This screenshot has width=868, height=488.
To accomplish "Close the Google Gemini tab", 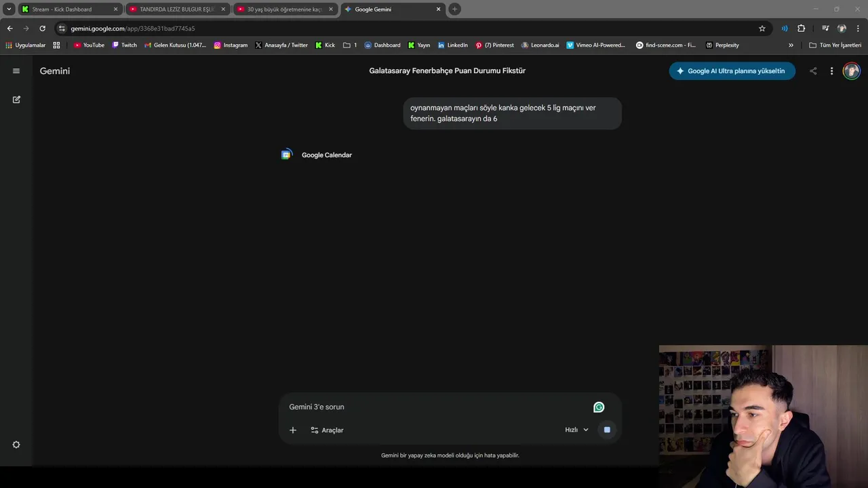I will 438,9.
